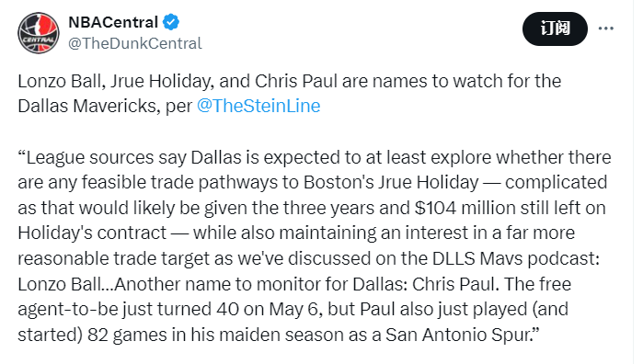This screenshot has width=643, height=364.
Task: Click the NBACentral display name
Action: pos(113,22)
